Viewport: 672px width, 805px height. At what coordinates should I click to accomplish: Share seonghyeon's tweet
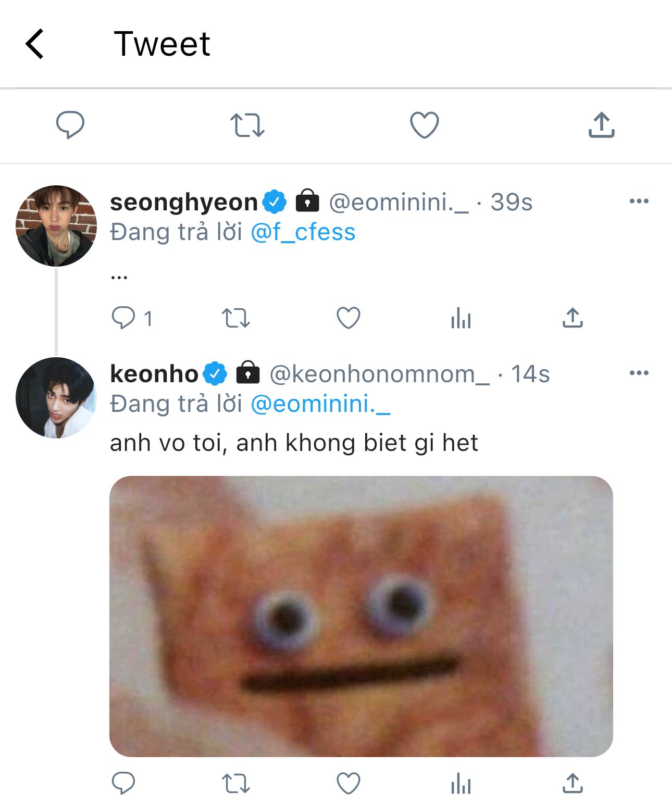[573, 318]
